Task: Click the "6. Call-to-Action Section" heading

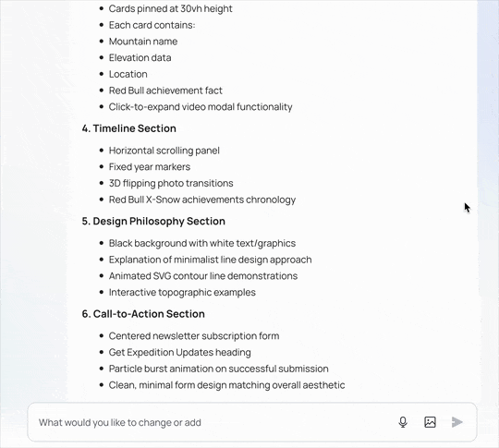Action: [143, 314]
